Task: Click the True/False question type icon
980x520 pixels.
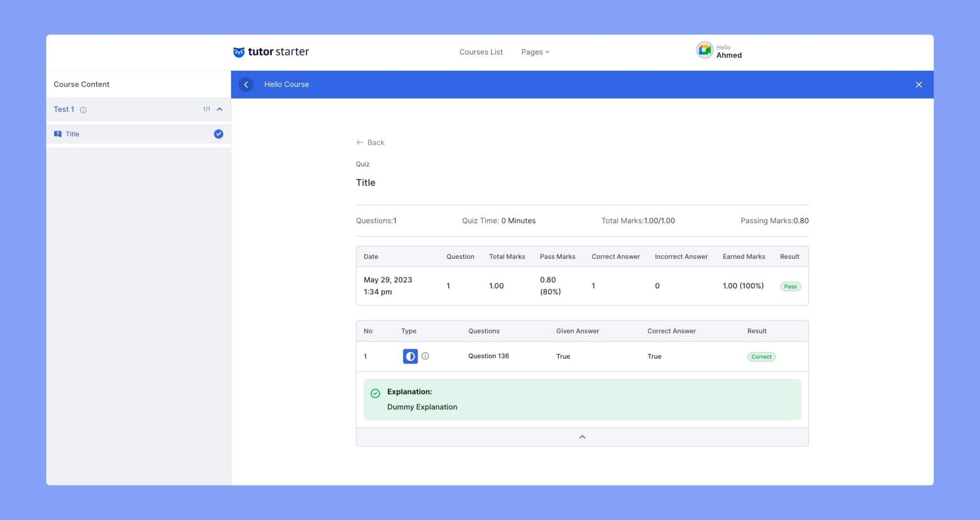Action: 410,356
